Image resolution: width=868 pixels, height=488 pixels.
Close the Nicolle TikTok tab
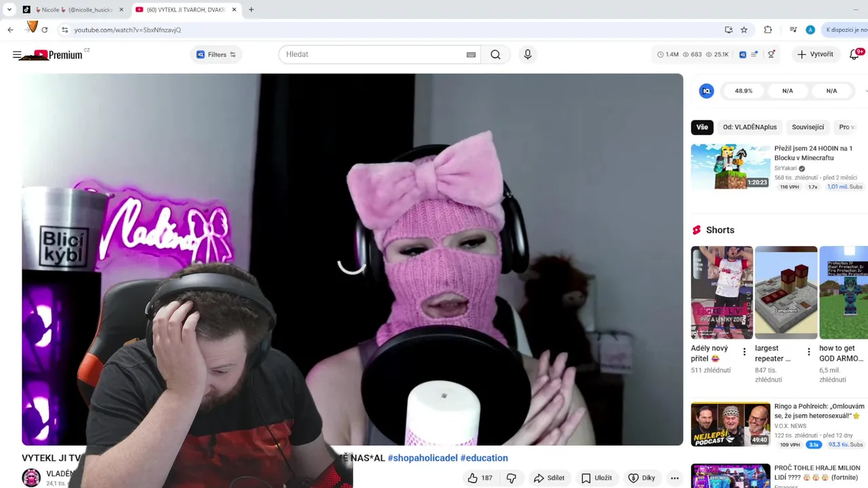[121, 10]
